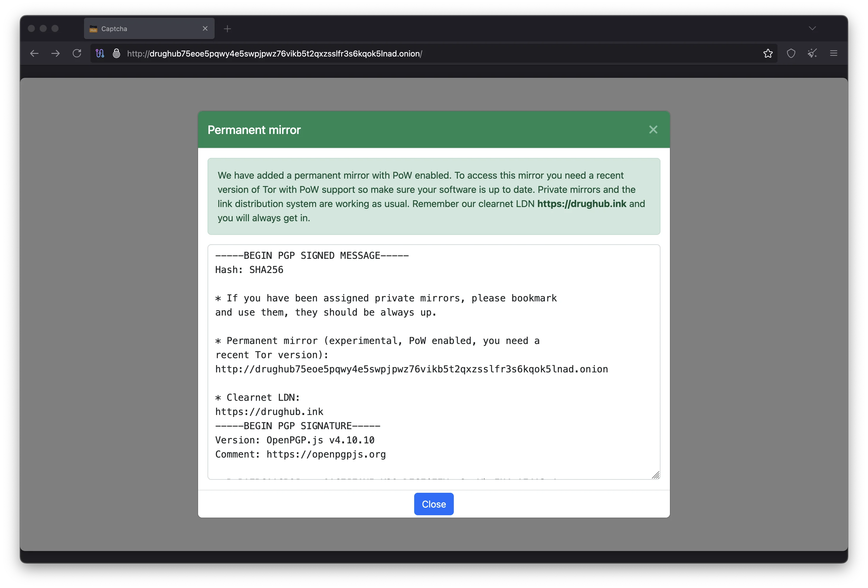Click the DrugHub favicon on the tab
The image size is (868, 588).
[94, 28]
